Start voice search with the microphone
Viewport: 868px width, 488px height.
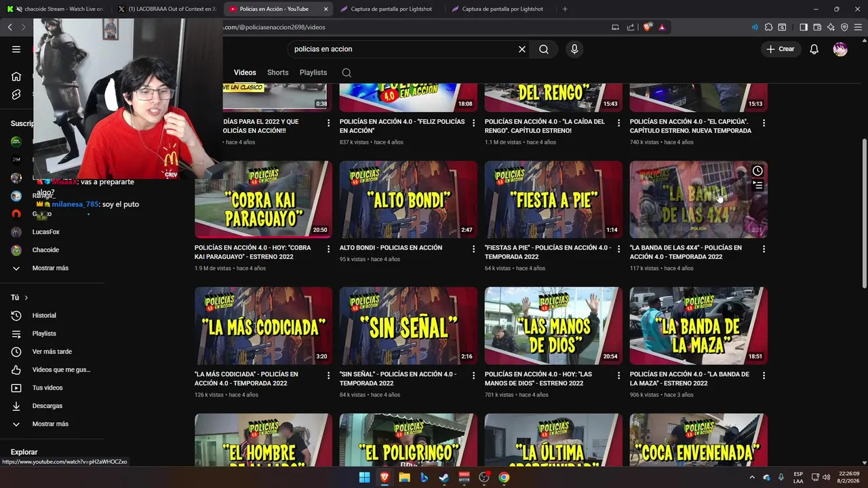574,49
